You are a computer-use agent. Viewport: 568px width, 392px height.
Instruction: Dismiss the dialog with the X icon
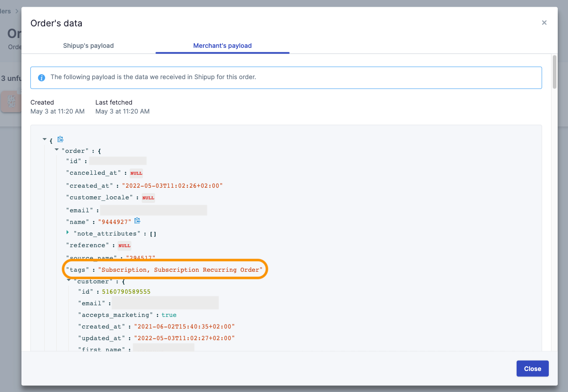pos(544,23)
